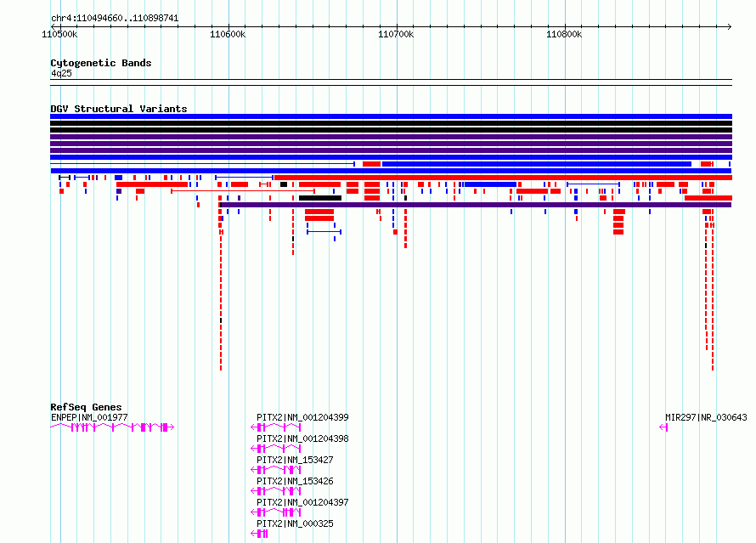Click the first full-width blue DGV variant bar

(391, 116)
